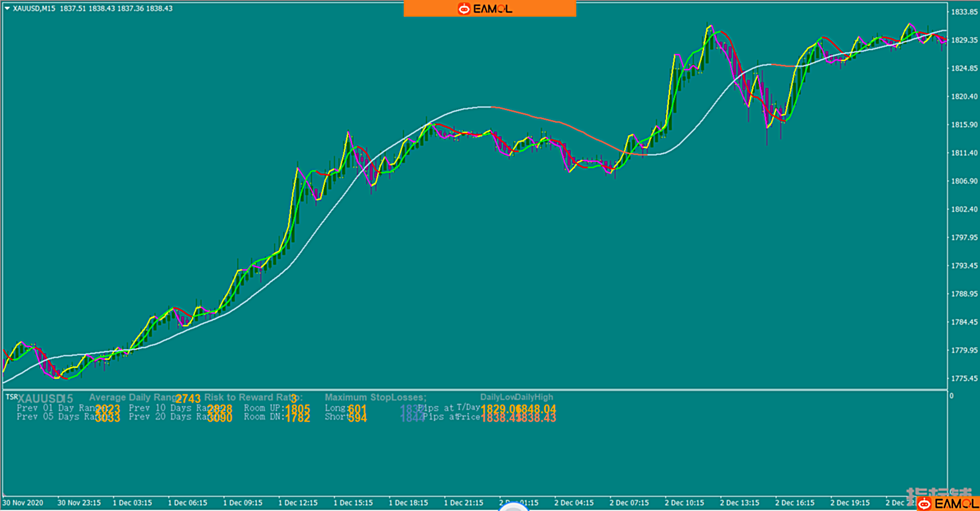Click the Average Daily Range value 2743

coord(188,399)
